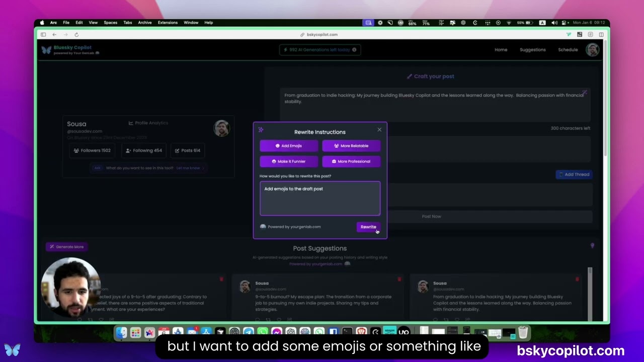This screenshot has width=644, height=362.
Task: Open the Apple menu
Action: point(42,23)
